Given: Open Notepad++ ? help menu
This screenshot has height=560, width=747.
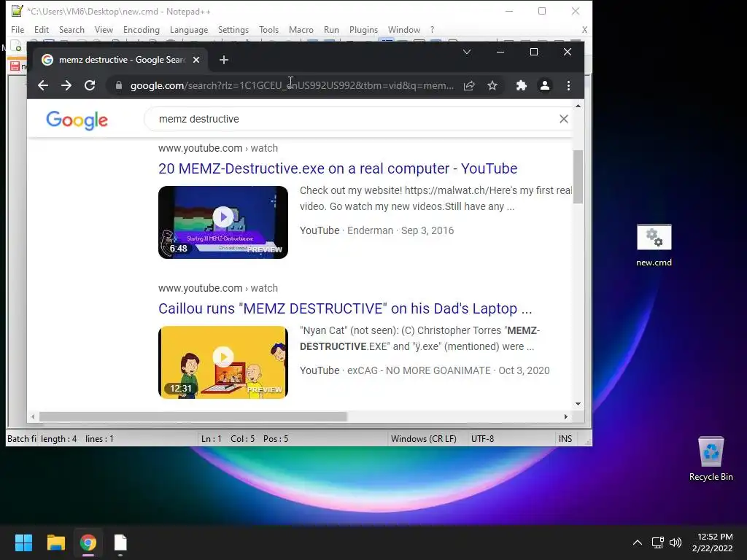Looking at the screenshot, I should pyautogui.click(x=432, y=29).
